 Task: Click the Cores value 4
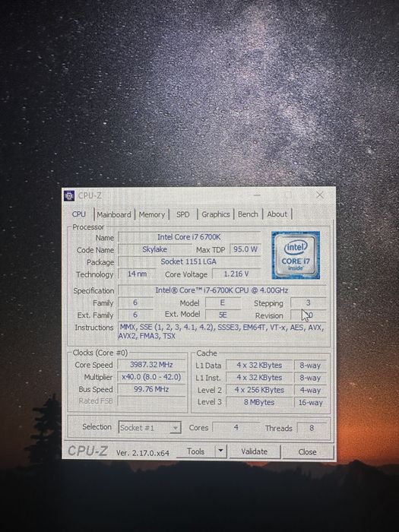[236, 427]
